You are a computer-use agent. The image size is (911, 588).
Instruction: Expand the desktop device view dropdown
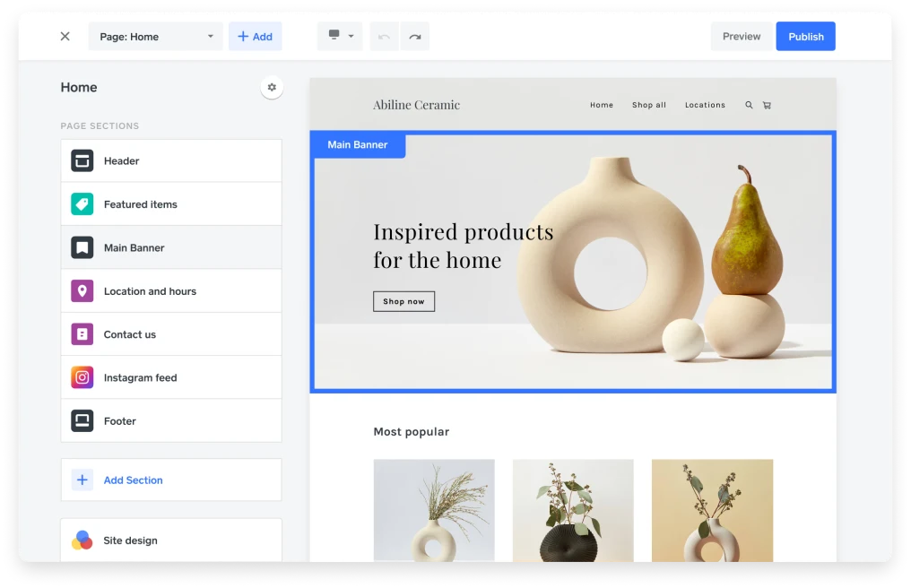coord(340,37)
